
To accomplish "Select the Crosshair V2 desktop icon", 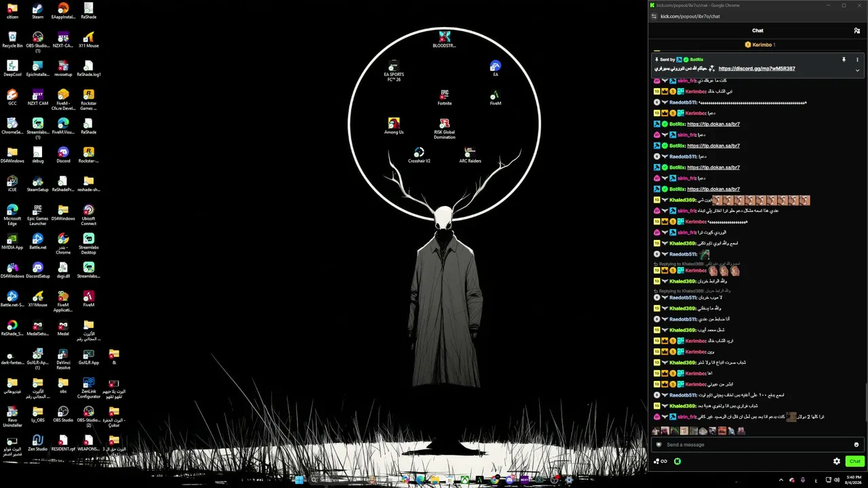I will pos(419,155).
